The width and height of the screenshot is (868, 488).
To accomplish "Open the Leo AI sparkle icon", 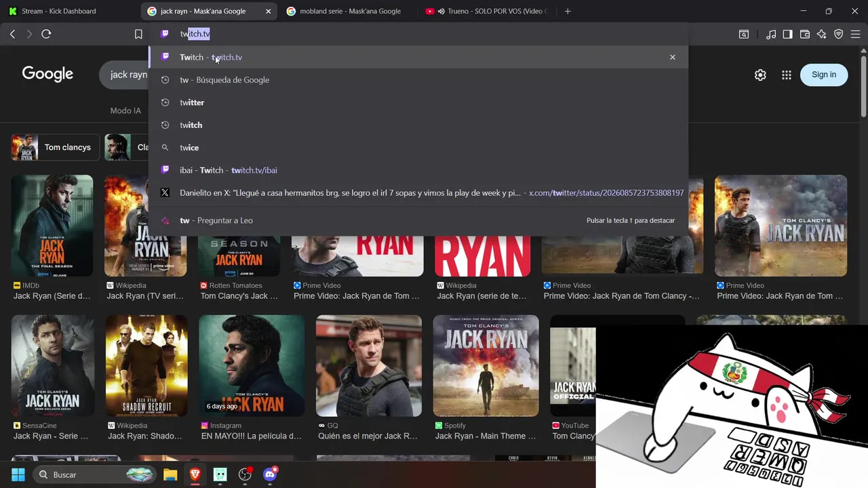I will pyautogui.click(x=822, y=34).
